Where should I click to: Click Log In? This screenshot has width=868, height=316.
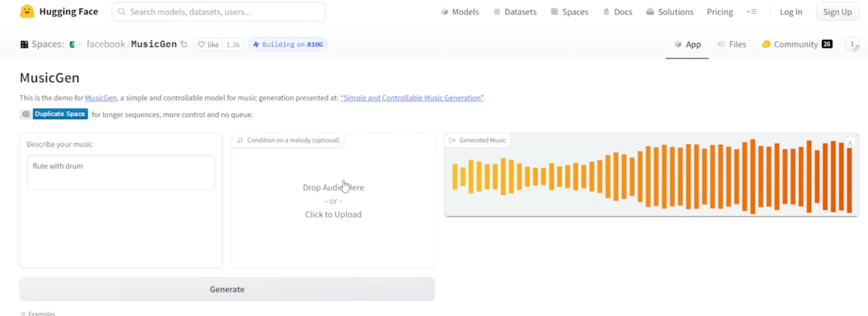790,12
